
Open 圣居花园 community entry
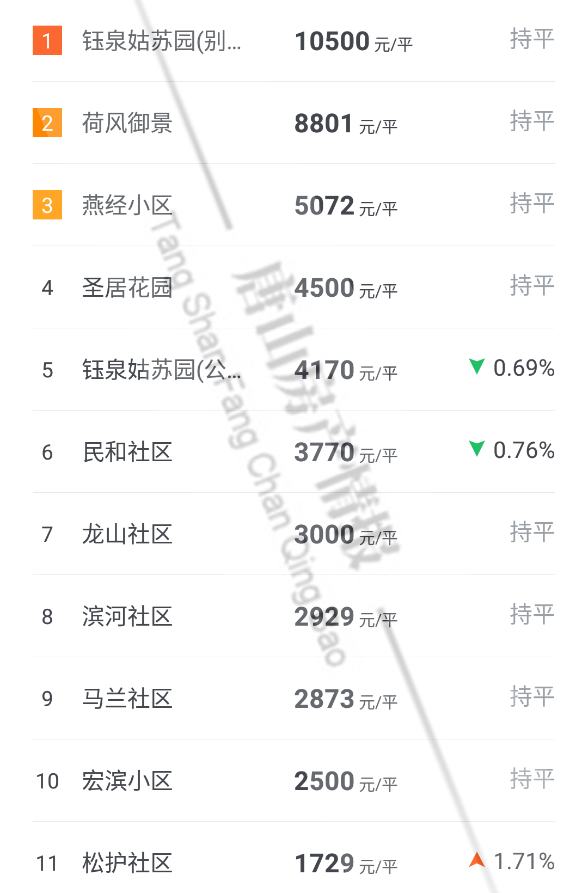[127, 288]
